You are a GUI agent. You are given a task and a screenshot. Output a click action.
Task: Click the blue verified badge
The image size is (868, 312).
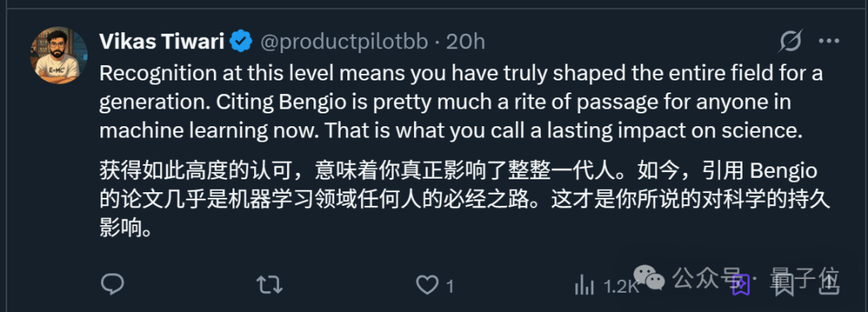[x=241, y=42]
